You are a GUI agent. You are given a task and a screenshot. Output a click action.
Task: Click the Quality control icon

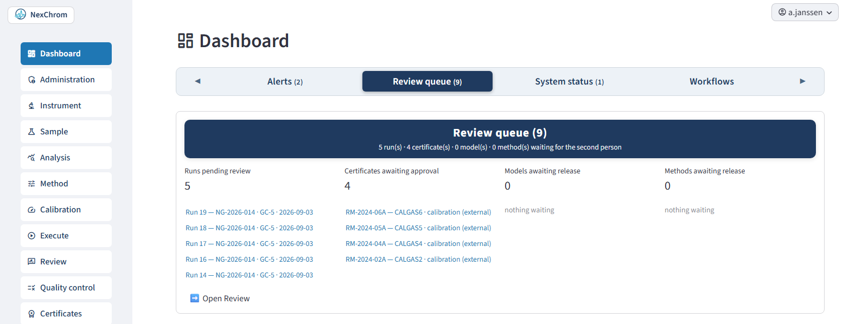[31, 288]
